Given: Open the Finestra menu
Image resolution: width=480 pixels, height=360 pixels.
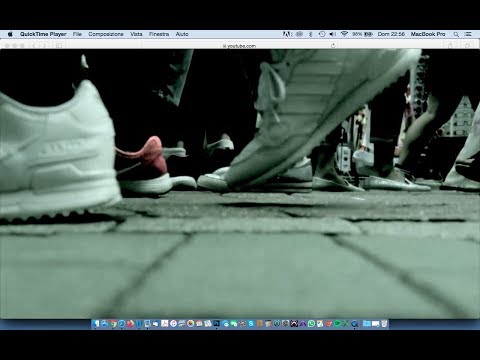Looking at the screenshot, I should (159, 34).
